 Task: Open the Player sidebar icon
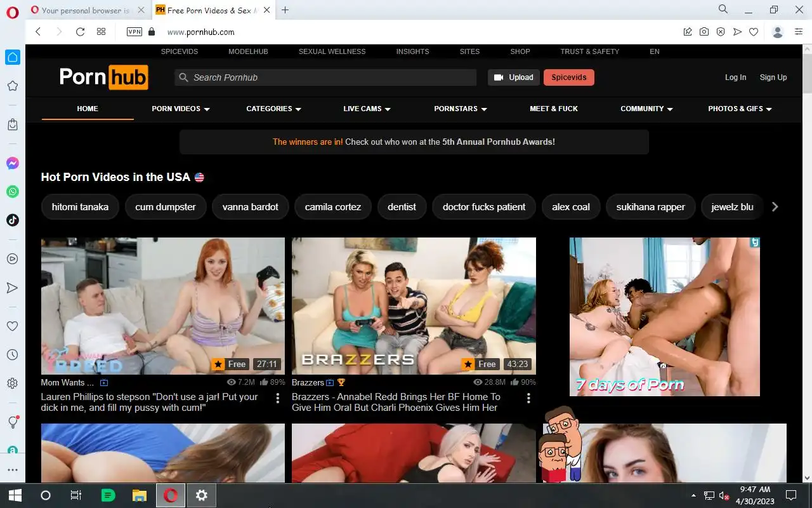pos(13,259)
